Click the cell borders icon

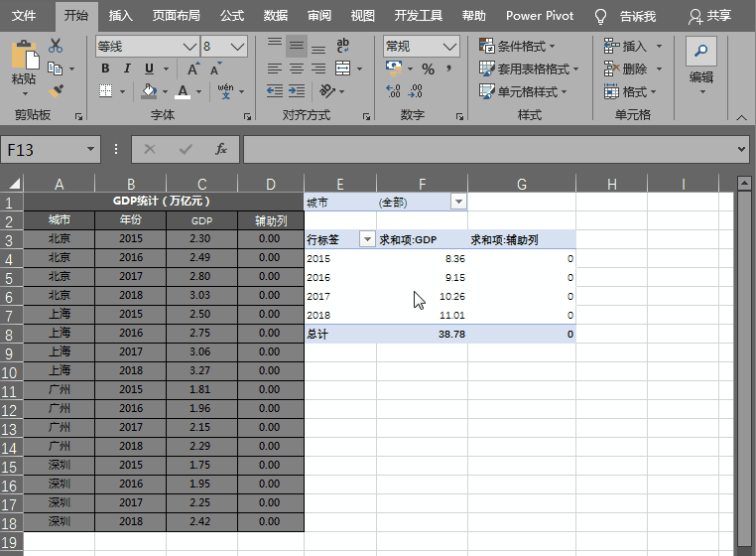point(105,90)
